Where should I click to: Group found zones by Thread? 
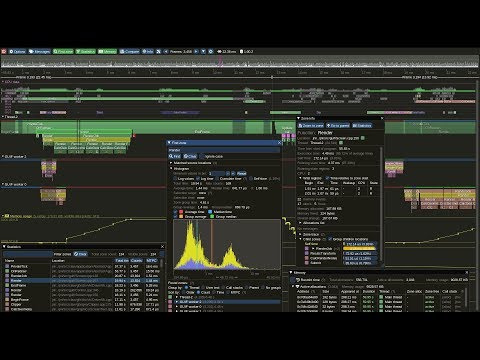point(186,288)
